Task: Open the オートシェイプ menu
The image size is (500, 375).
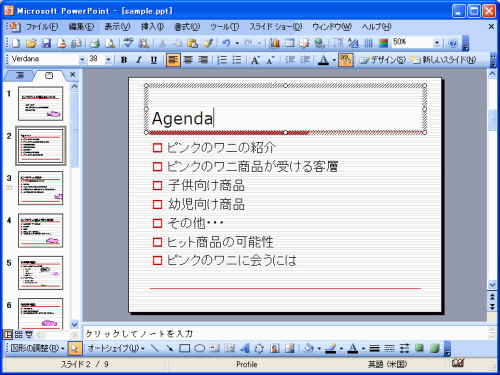Action: [x=116, y=348]
